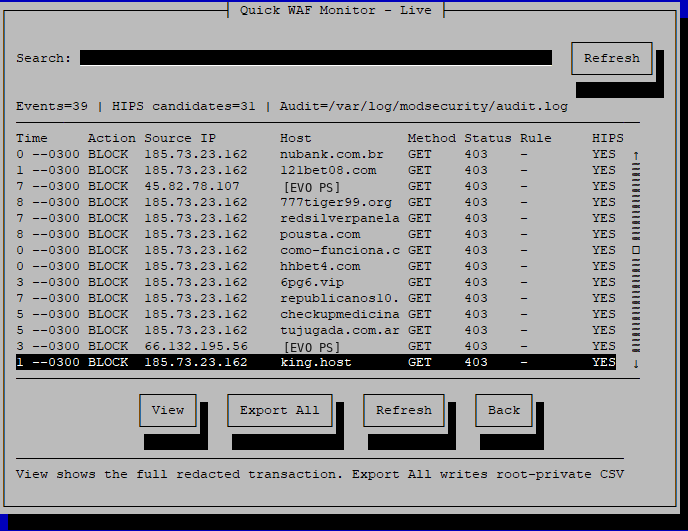Select the republicanos10. event row

pyautogui.click(x=316, y=298)
